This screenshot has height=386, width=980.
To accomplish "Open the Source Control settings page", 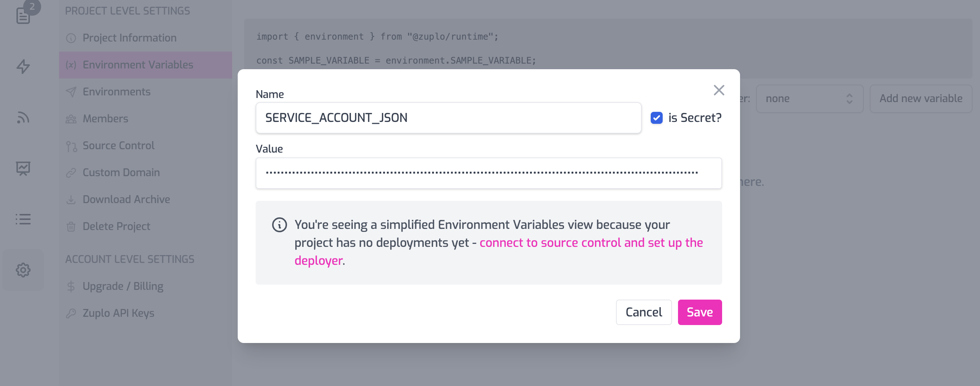I will (118, 146).
